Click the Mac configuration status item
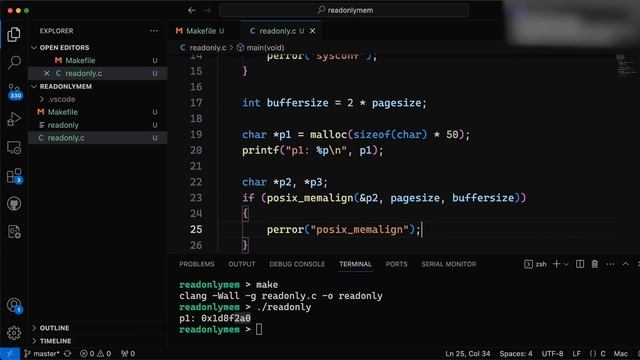640x360 pixels. pos(620,353)
